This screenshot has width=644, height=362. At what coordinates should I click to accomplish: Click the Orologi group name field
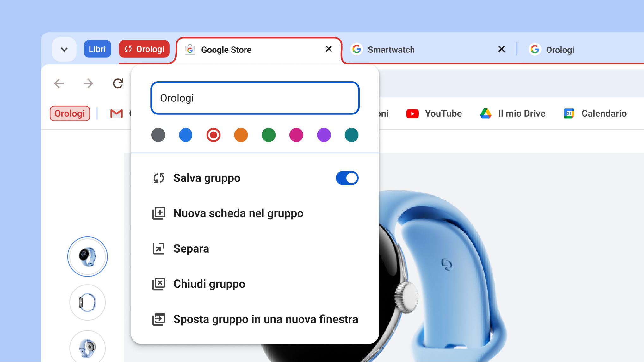[255, 98]
